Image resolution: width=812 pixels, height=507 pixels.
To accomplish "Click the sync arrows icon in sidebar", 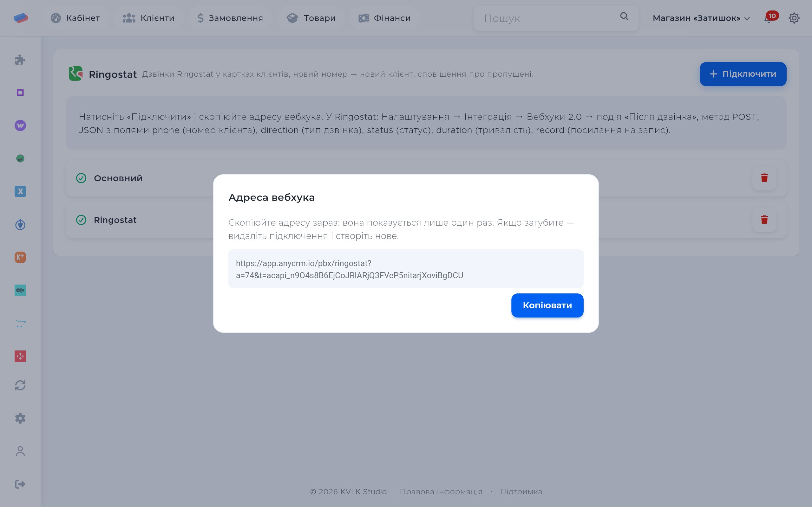I will coord(20,385).
